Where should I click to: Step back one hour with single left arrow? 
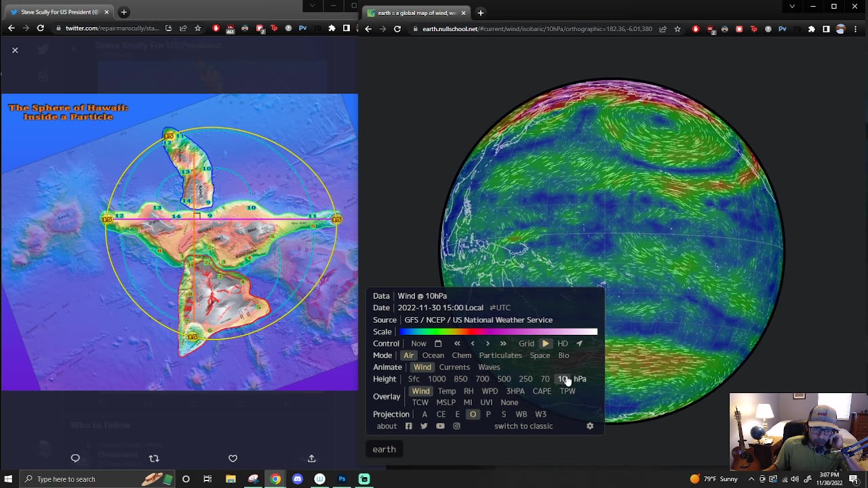[x=473, y=344]
